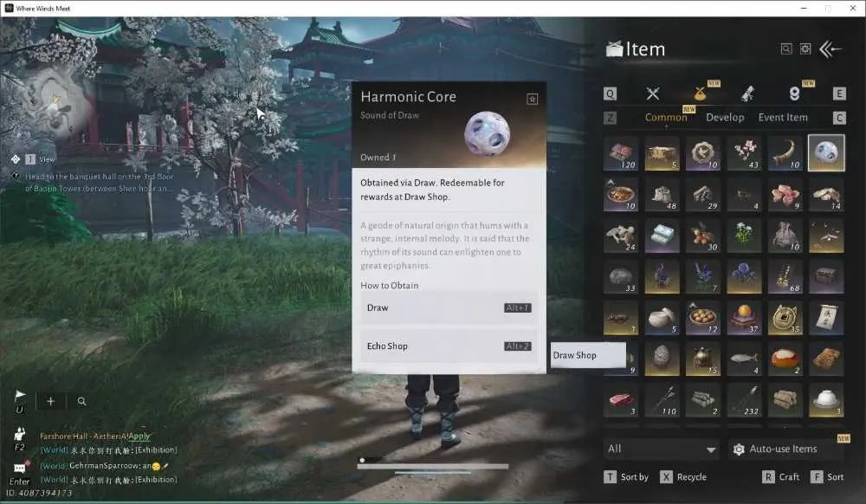
Task: Open the emote figure icon labeled F2
Action: (20, 433)
